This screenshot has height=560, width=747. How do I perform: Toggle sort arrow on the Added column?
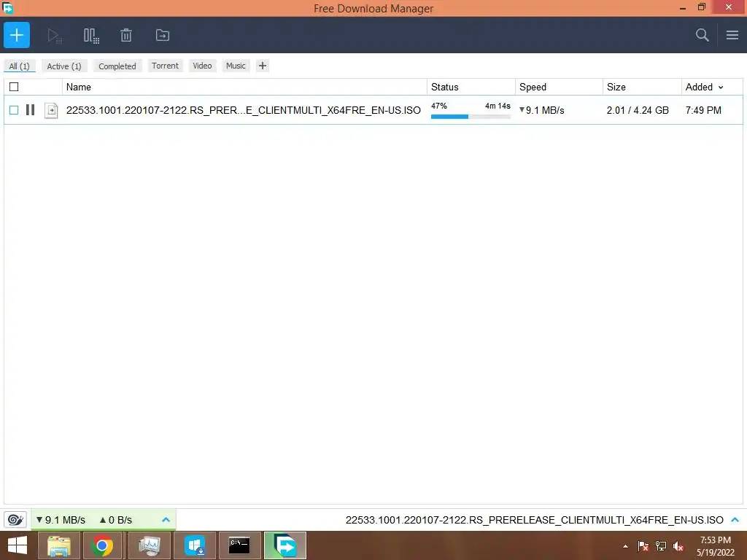point(721,87)
